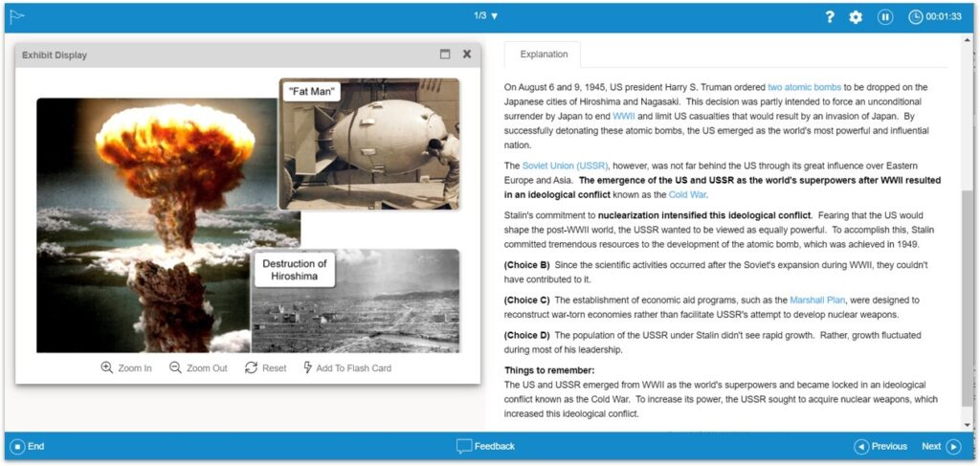The width and height of the screenshot is (980, 466).
Task: Click the flag icon in top bar
Action: [x=17, y=16]
